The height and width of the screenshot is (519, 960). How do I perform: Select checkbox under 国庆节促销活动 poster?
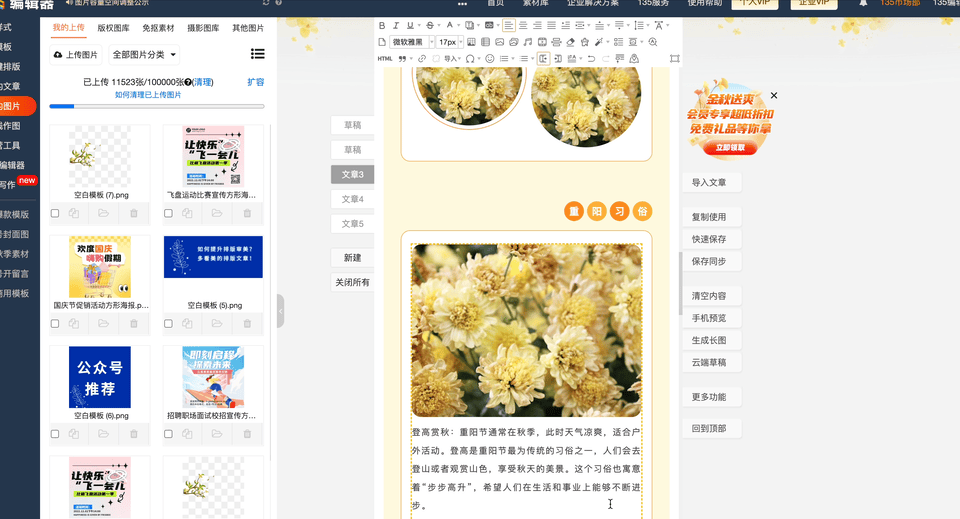click(55, 323)
